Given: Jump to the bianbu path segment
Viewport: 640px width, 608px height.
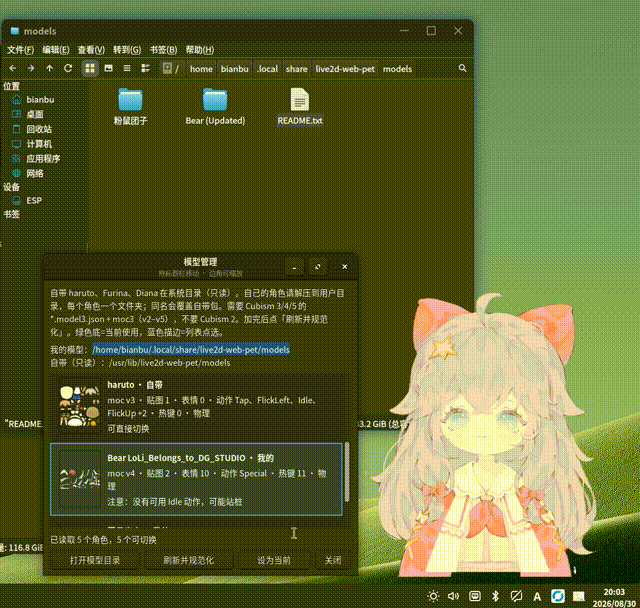Looking at the screenshot, I should click(x=235, y=69).
